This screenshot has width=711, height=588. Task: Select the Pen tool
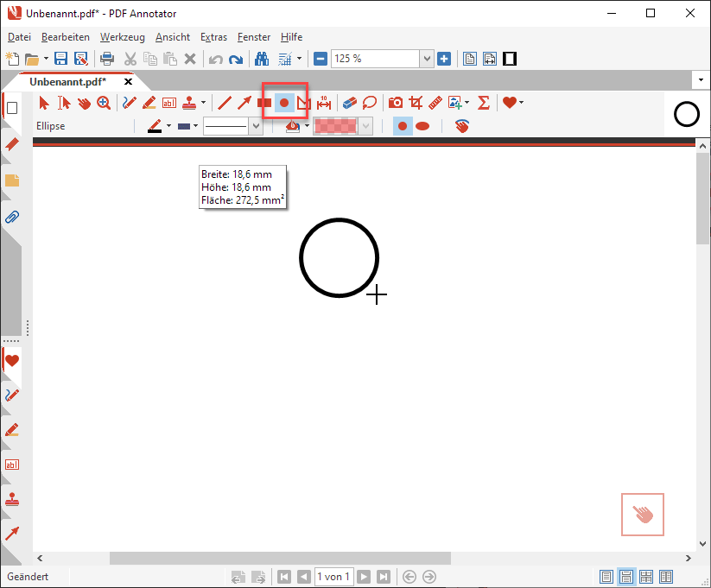pos(130,103)
